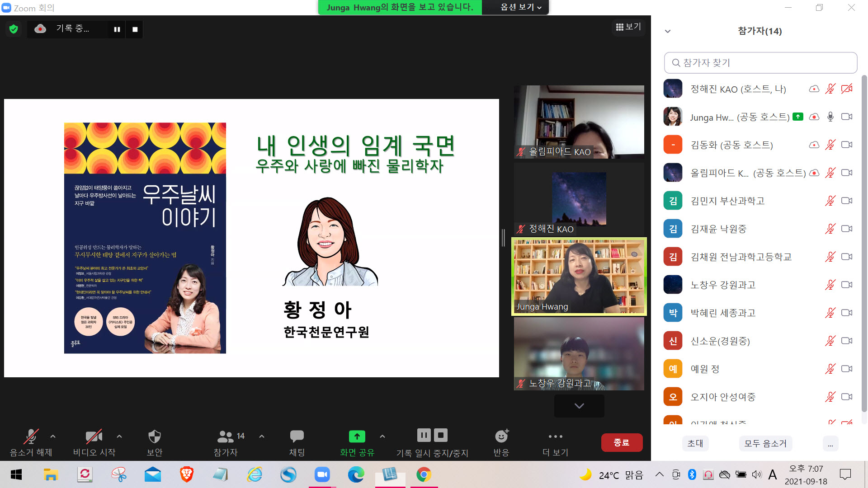The height and width of the screenshot is (488, 868).
Task: Show more video thumbnails with down chevron
Action: point(579,406)
